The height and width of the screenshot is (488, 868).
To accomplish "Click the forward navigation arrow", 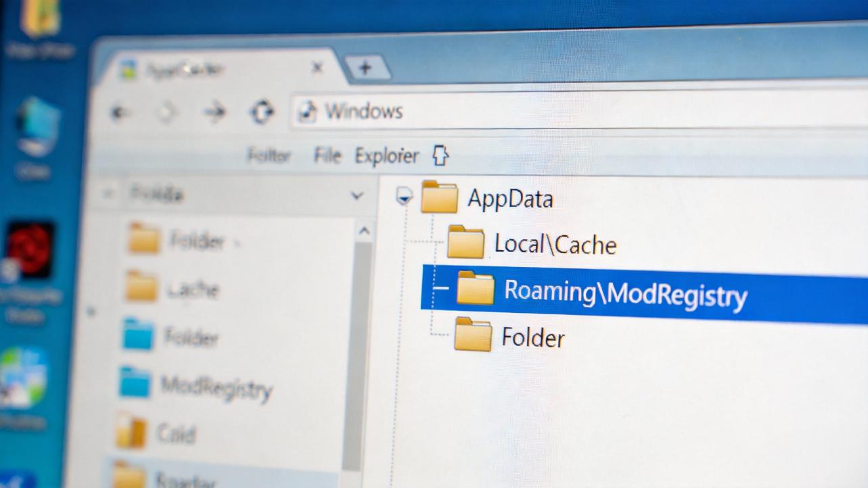I will (x=215, y=112).
